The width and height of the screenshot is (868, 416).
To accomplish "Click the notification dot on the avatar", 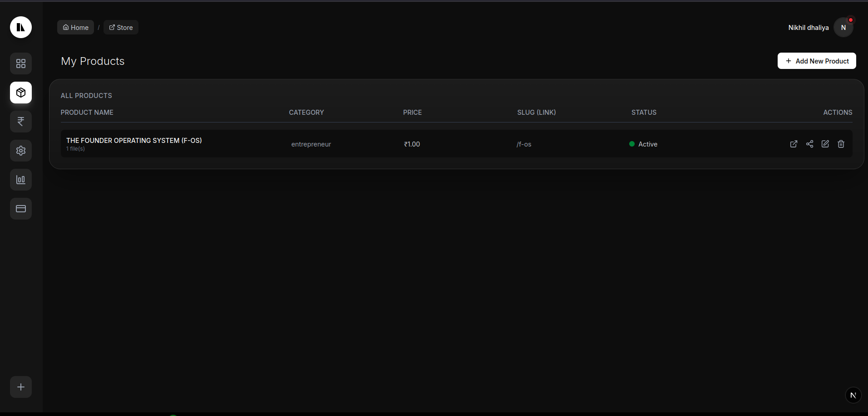I will tap(850, 20).
